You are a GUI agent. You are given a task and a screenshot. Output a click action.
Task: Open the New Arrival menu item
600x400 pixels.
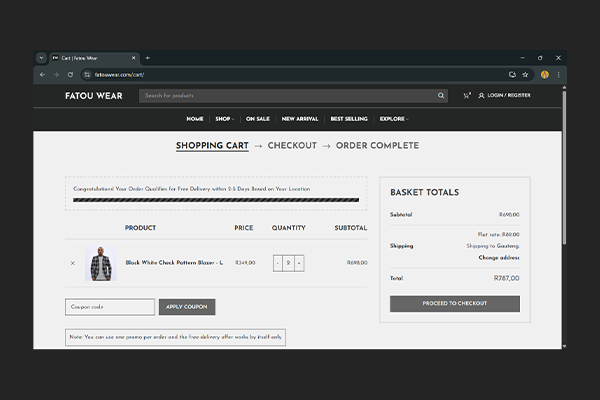click(300, 119)
